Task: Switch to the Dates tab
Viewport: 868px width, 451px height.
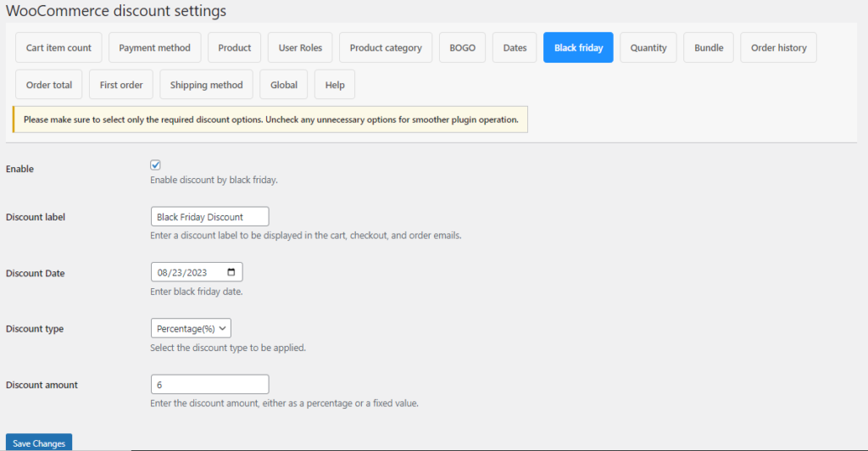Action: pos(515,47)
